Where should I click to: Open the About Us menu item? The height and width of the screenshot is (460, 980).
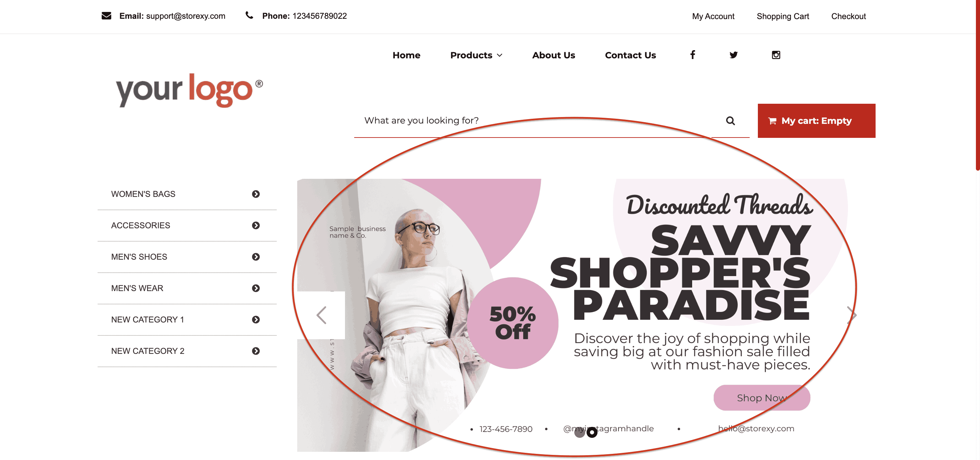(x=553, y=55)
